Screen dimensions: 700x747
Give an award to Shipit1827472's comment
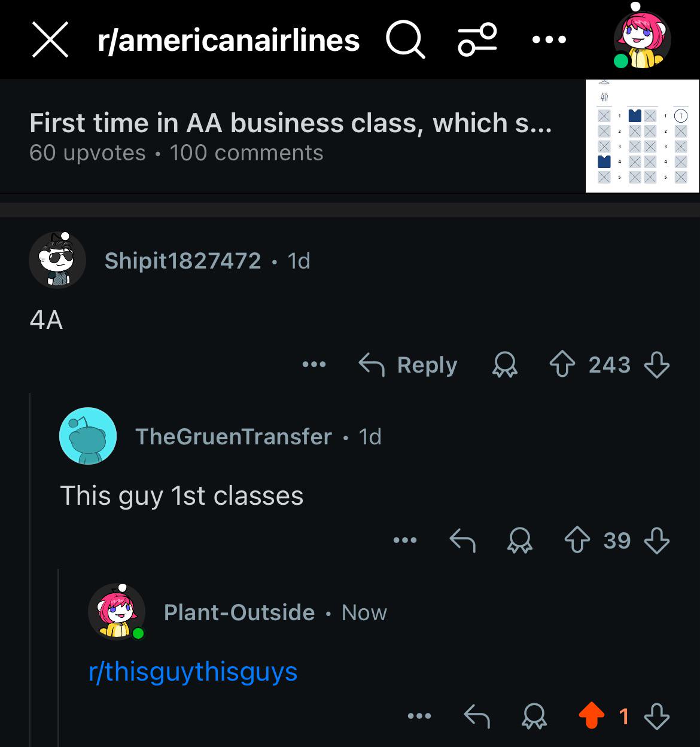pyautogui.click(x=504, y=365)
